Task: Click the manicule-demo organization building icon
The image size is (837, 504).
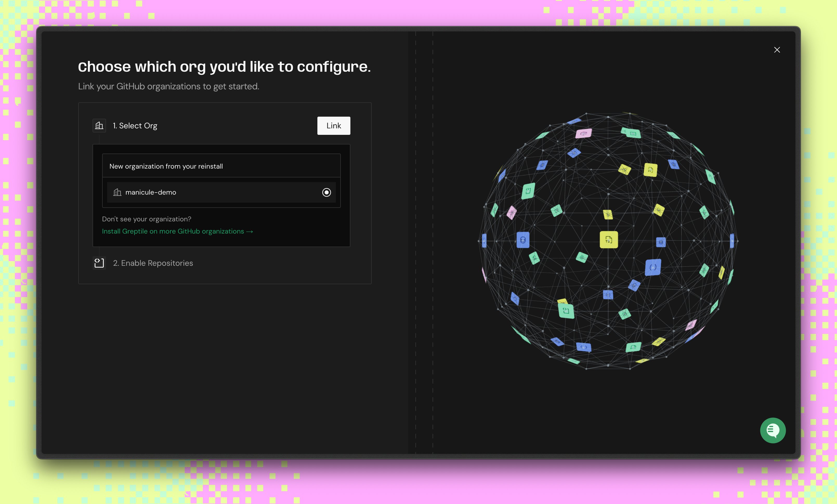Action: [117, 193]
